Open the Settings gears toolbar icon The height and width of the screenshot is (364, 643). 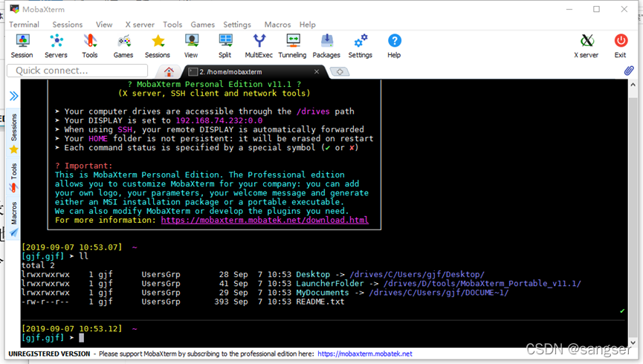(x=361, y=46)
